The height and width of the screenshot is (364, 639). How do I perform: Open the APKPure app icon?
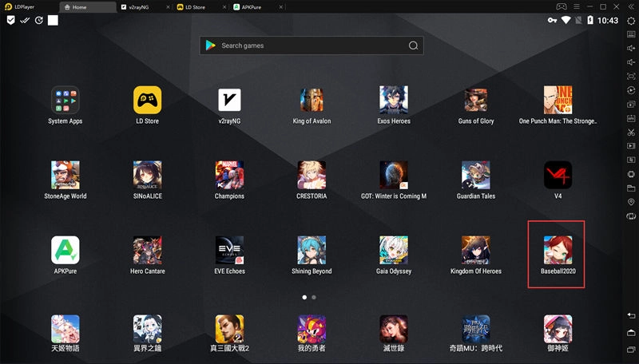click(x=65, y=251)
